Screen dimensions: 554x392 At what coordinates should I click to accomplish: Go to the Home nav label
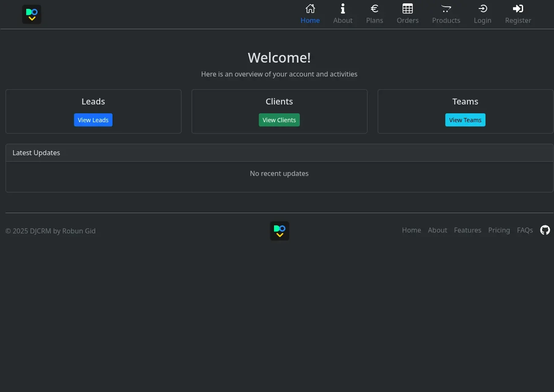coord(310,20)
